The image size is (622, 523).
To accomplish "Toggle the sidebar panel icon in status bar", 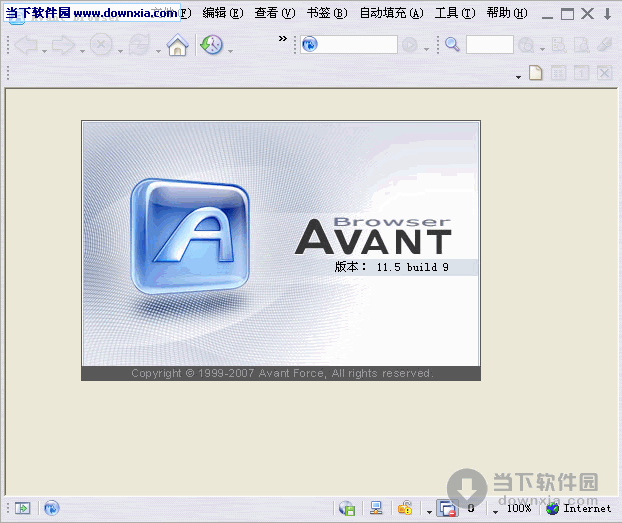I will pyautogui.click(x=22, y=508).
